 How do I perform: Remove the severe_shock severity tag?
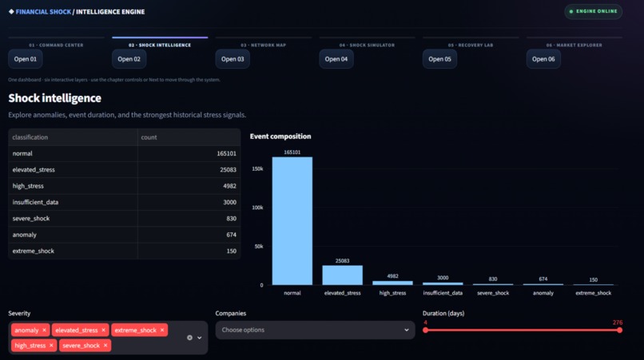pyautogui.click(x=105, y=346)
